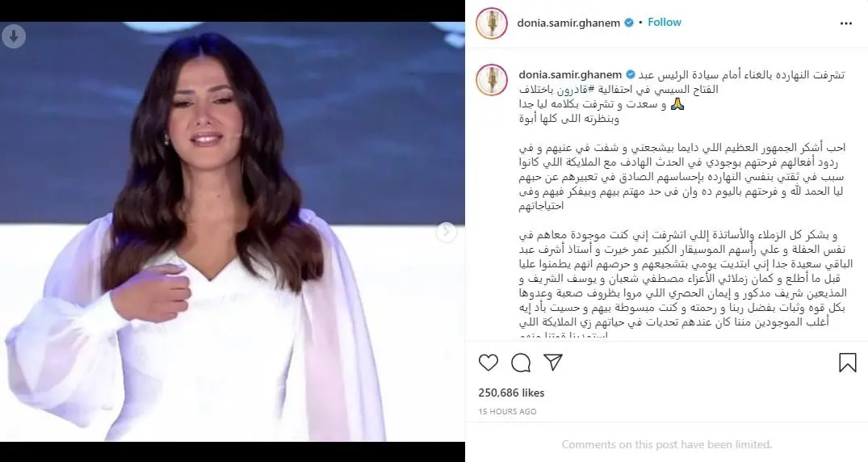The image size is (868, 462).
Task: Click the praying hands emoji in caption
Action: tap(677, 104)
